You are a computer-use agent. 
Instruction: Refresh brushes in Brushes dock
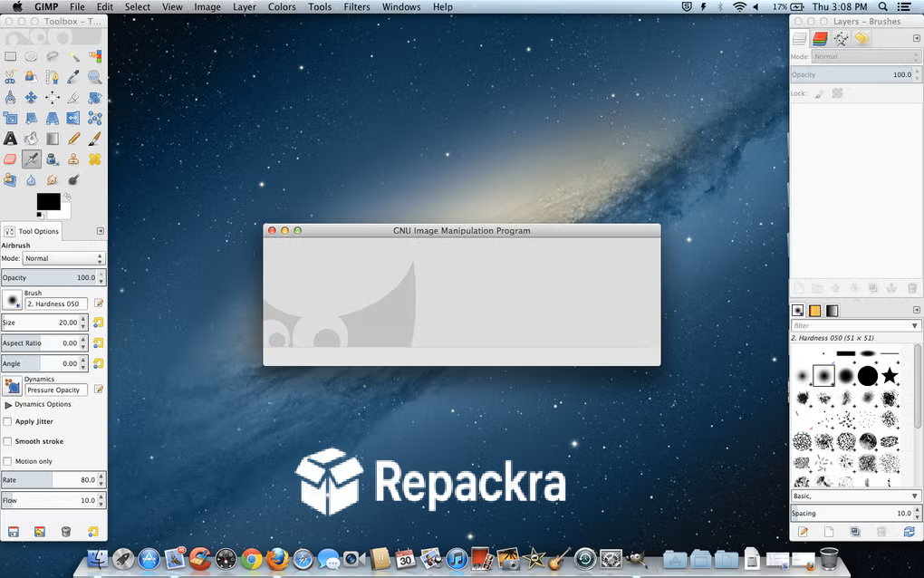[x=909, y=532]
